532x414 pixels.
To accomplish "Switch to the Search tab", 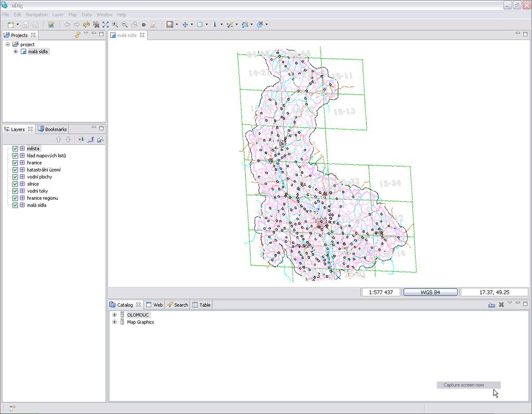I will pyautogui.click(x=177, y=305).
